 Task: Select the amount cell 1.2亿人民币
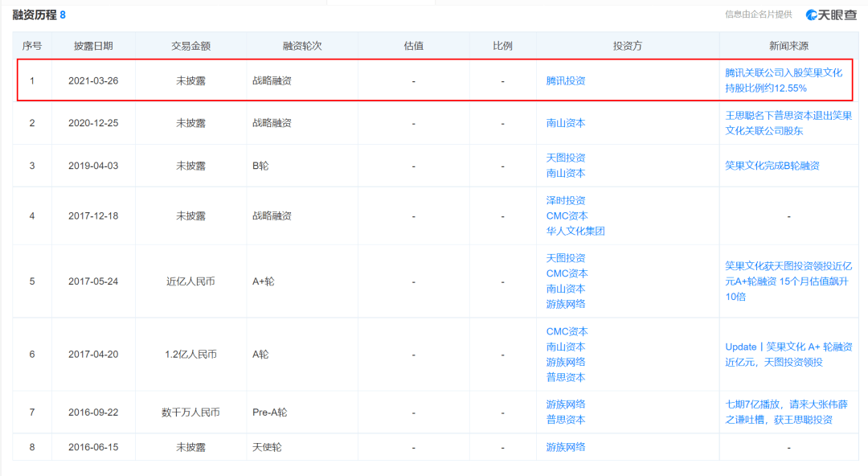[190, 355]
